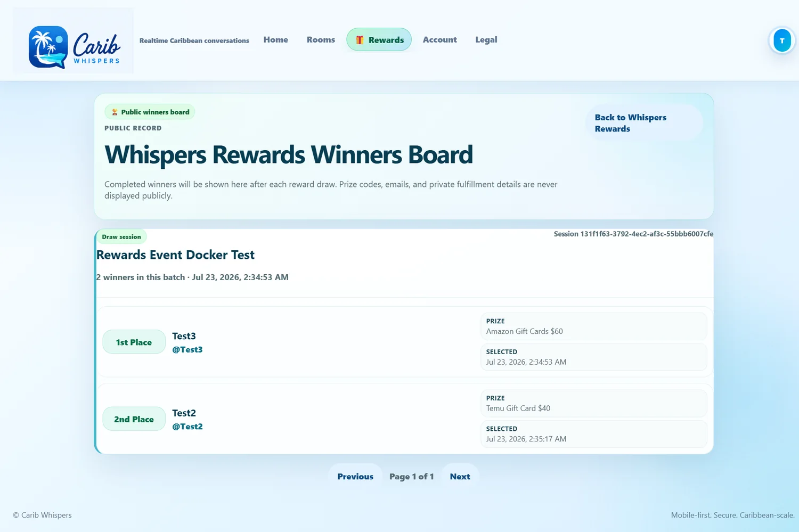This screenshot has height=532, width=799.
Task: Go to the Previous page
Action: click(355, 477)
